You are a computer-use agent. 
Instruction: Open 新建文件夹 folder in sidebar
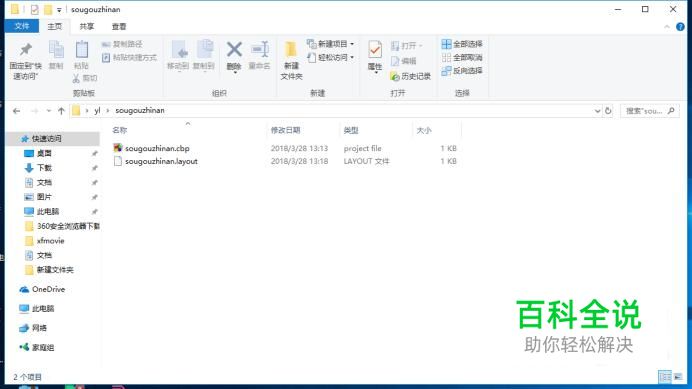point(55,270)
